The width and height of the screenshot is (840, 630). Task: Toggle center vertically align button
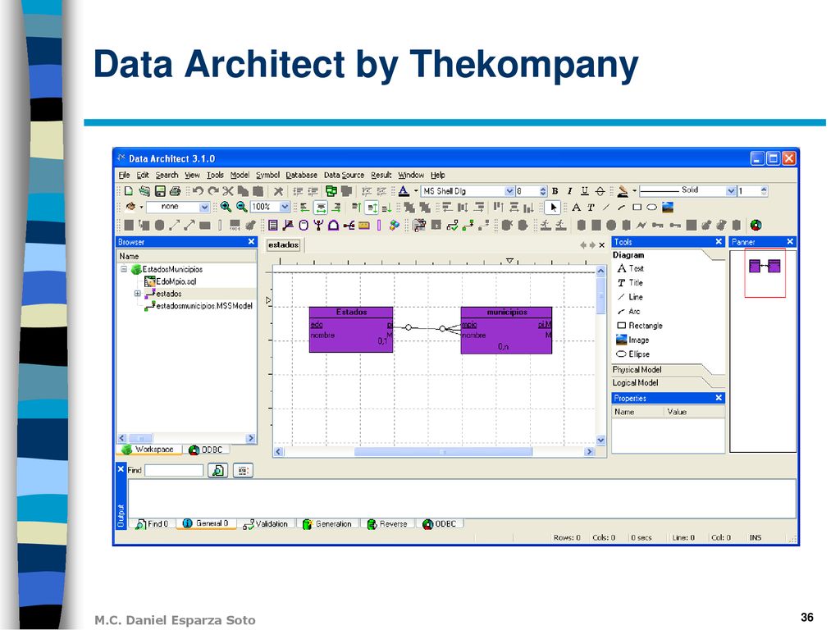pyautogui.click(x=372, y=208)
